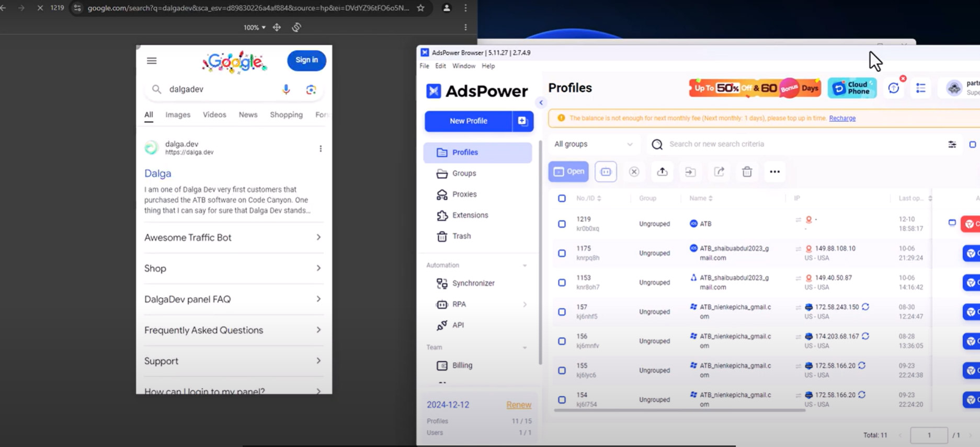Select the checkbox for profile 1175

click(562, 253)
